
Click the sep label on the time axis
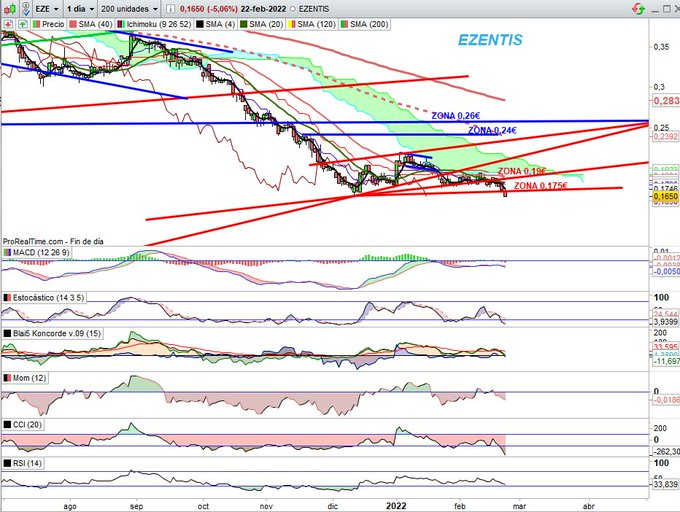click(x=137, y=506)
